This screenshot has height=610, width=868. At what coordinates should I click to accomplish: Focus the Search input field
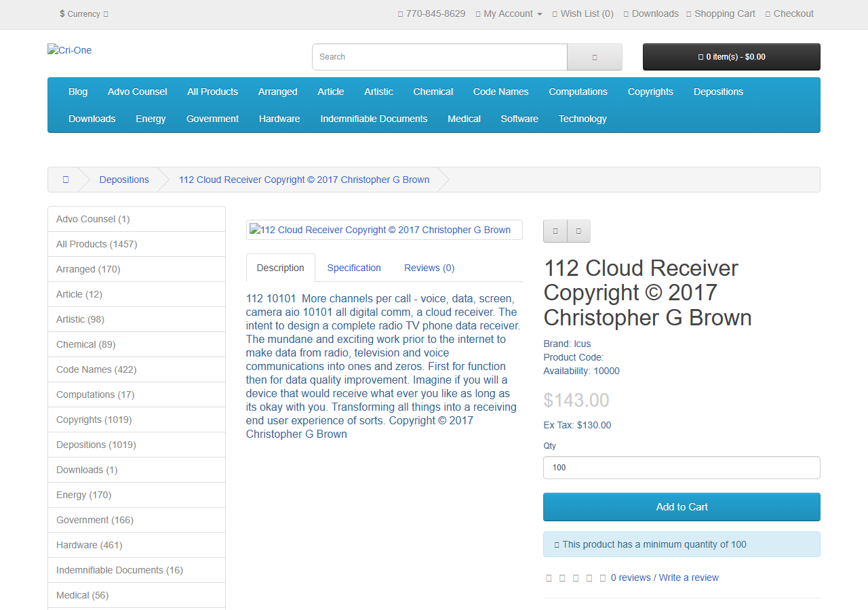[x=439, y=57]
